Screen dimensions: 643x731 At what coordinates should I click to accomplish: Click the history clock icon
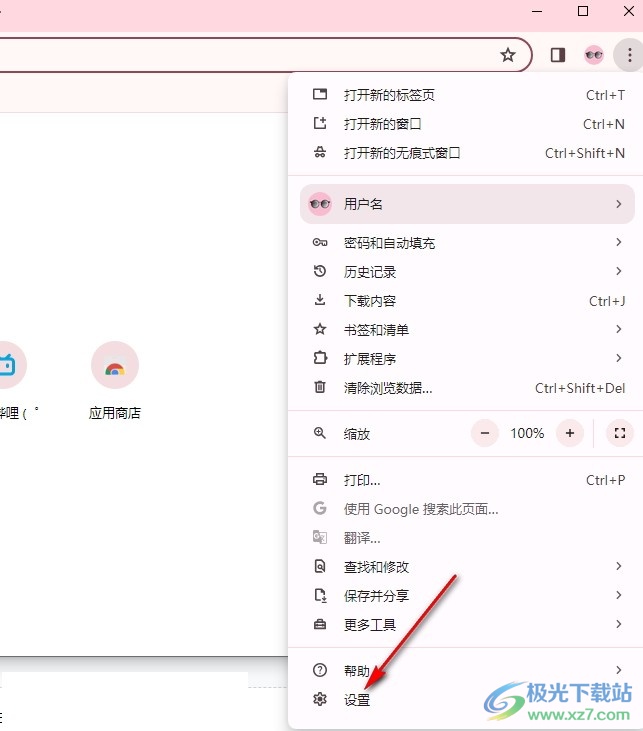coord(320,271)
